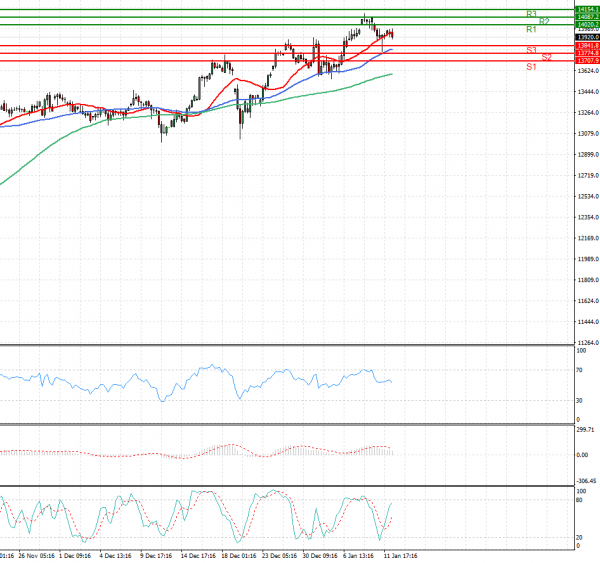Click the 9 Dec 17:16 time label
The height and width of the screenshot is (563, 600).
click(156, 556)
